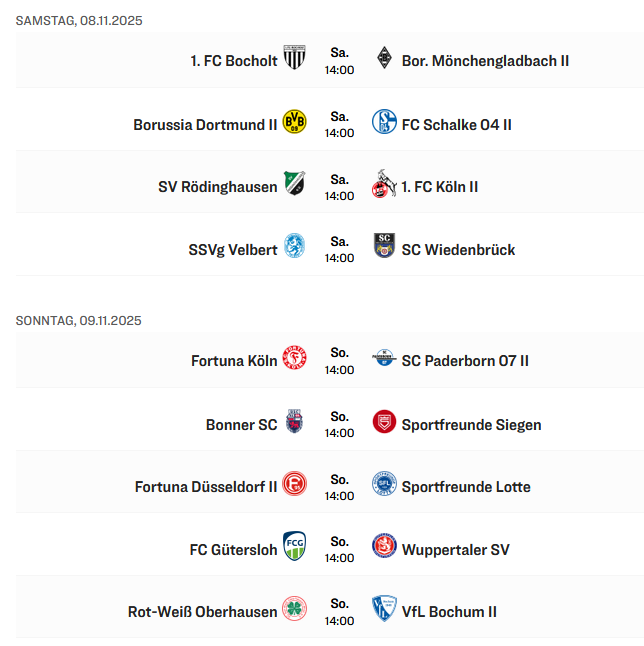
Task: Click the Fortuna Düsseldorf II red logo
Action: click(294, 485)
